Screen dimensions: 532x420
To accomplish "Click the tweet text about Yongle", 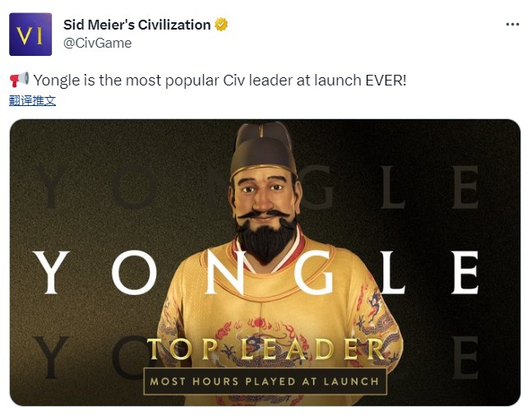I will (219, 80).
